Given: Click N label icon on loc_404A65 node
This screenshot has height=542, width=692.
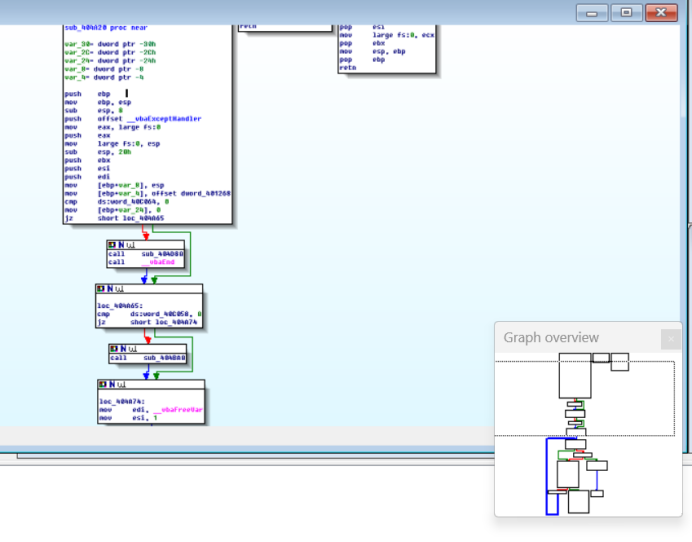Looking at the screenshot, I should (x=109, y=289).
